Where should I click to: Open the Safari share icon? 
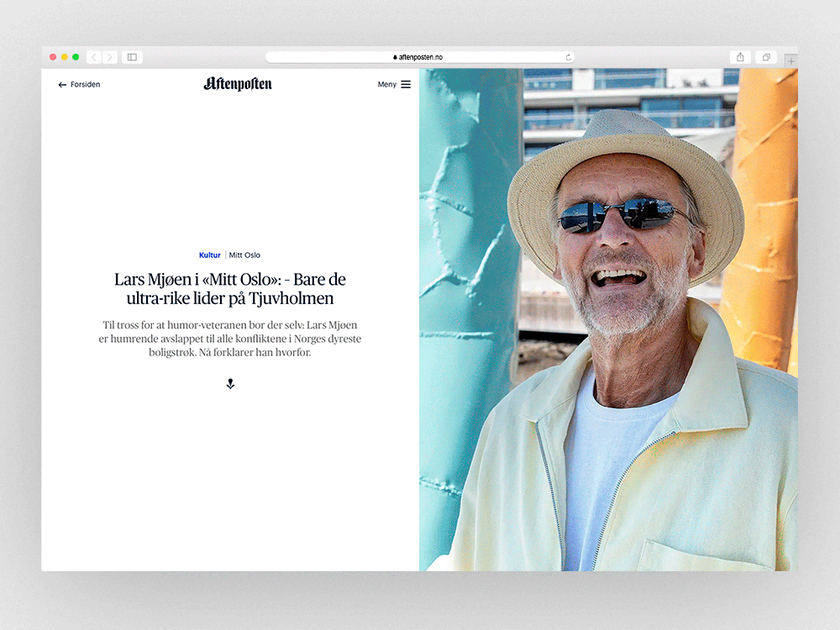pyautogui.click(x=740, y=57)
